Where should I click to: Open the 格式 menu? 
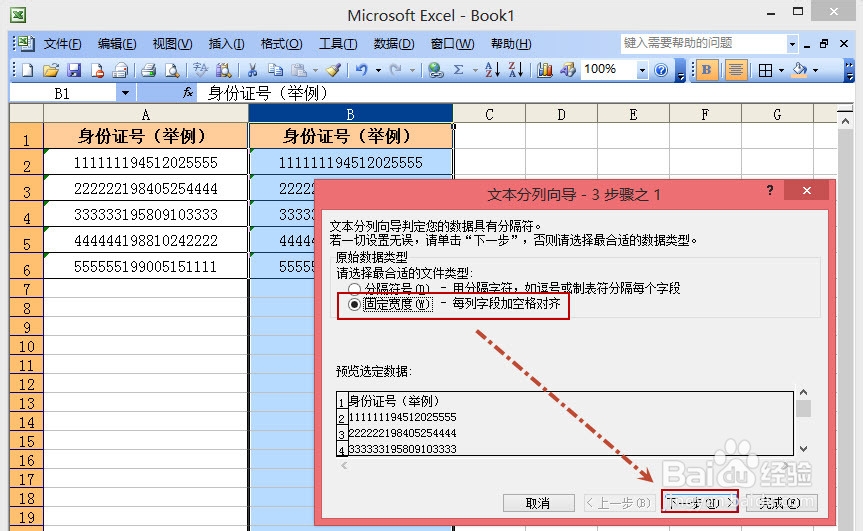281,43
